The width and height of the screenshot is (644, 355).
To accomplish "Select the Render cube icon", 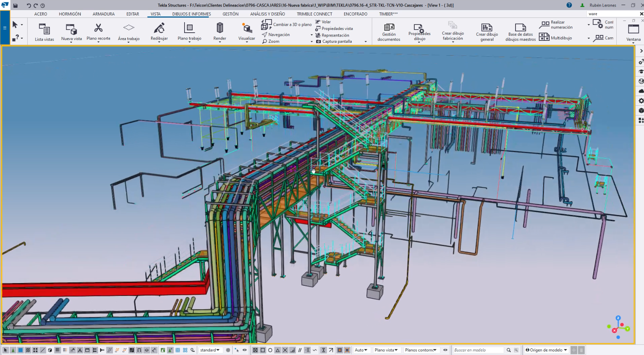I will (x=220, y=28).
